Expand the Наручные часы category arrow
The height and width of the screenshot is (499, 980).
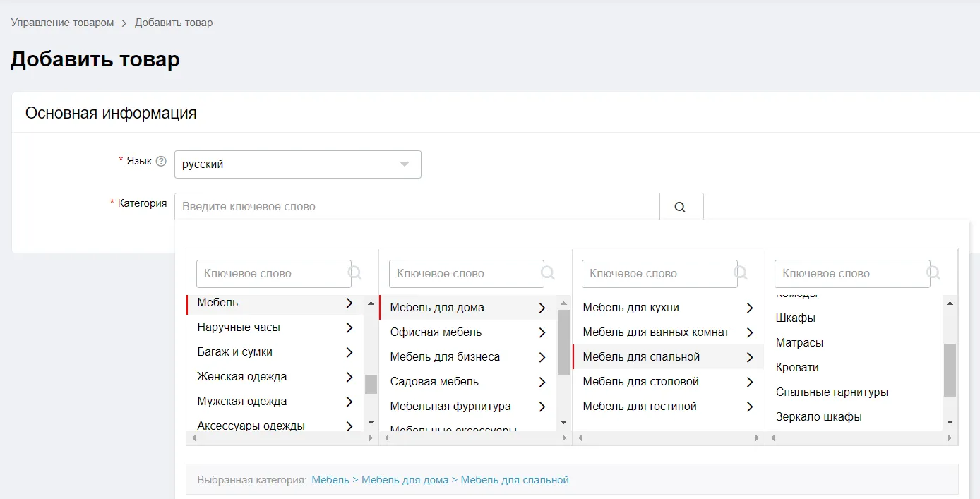pyautogui.click(x=349, y=327)
